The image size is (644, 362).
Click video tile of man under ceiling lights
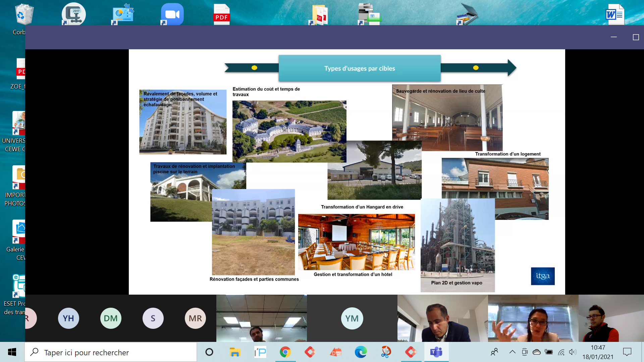click(262, 318)
